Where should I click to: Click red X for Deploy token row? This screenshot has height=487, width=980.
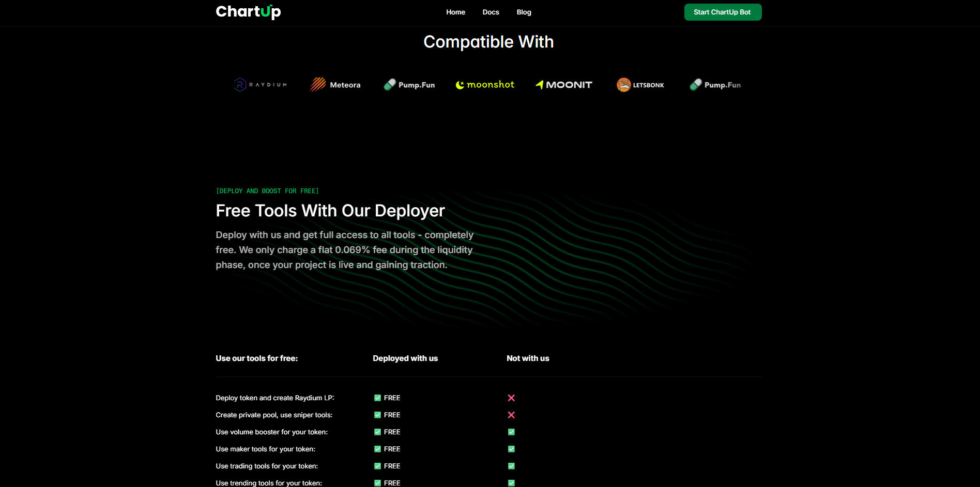click(x=511, y=398)
